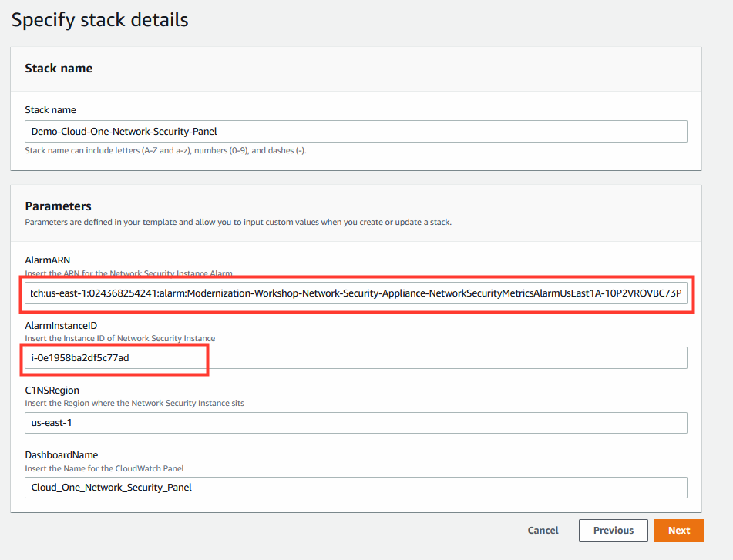Select the C1NSRegion us-east-1 field
The image size is (733, 560).
coord(356,423)
